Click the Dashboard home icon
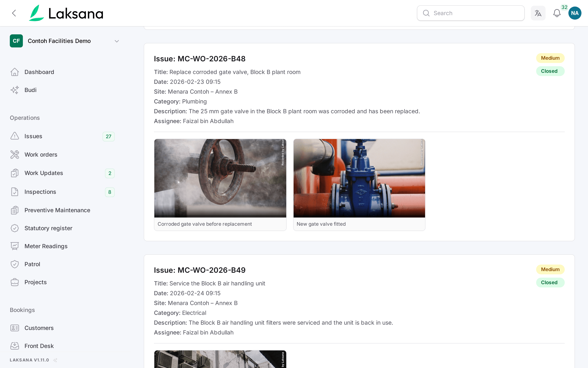Viewport: 588px width, 368px height. pyautogui.click(x=14, y=72)
